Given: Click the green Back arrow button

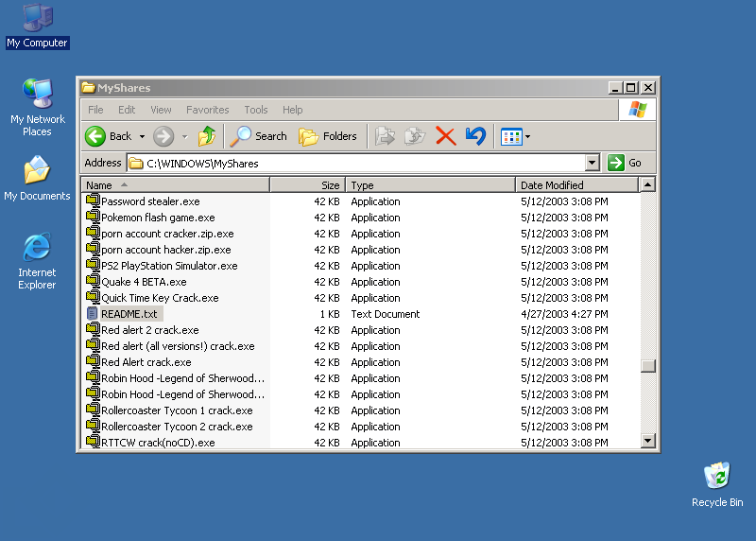Looking at the screenshot, I should point(95,136).
